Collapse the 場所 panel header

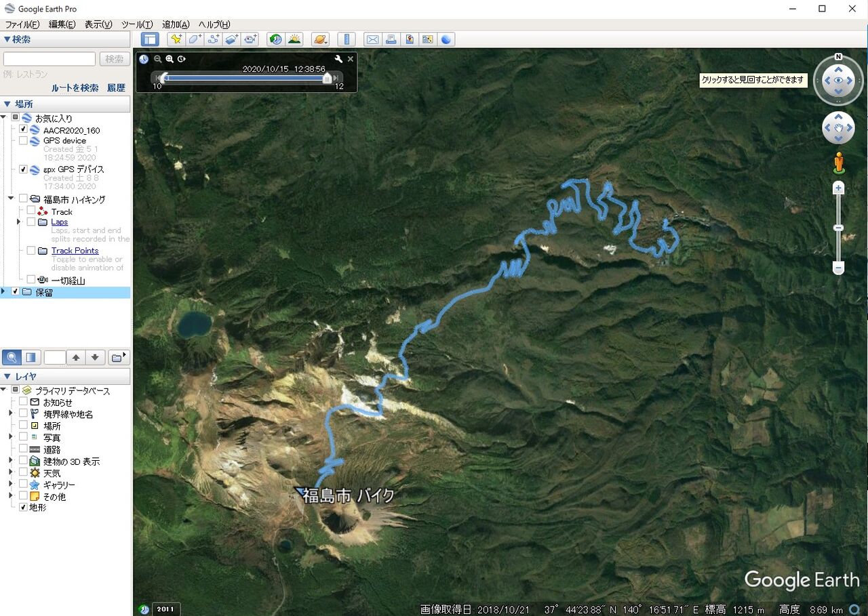65,104
